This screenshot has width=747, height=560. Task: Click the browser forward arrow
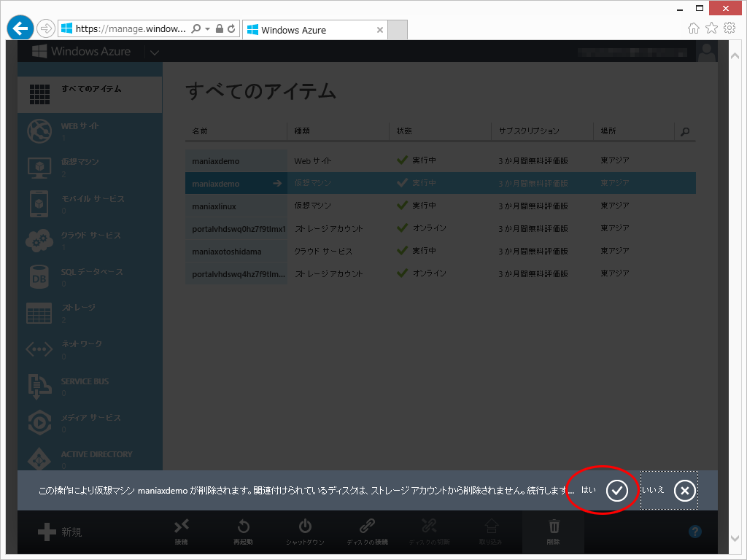tap(46, 28)
